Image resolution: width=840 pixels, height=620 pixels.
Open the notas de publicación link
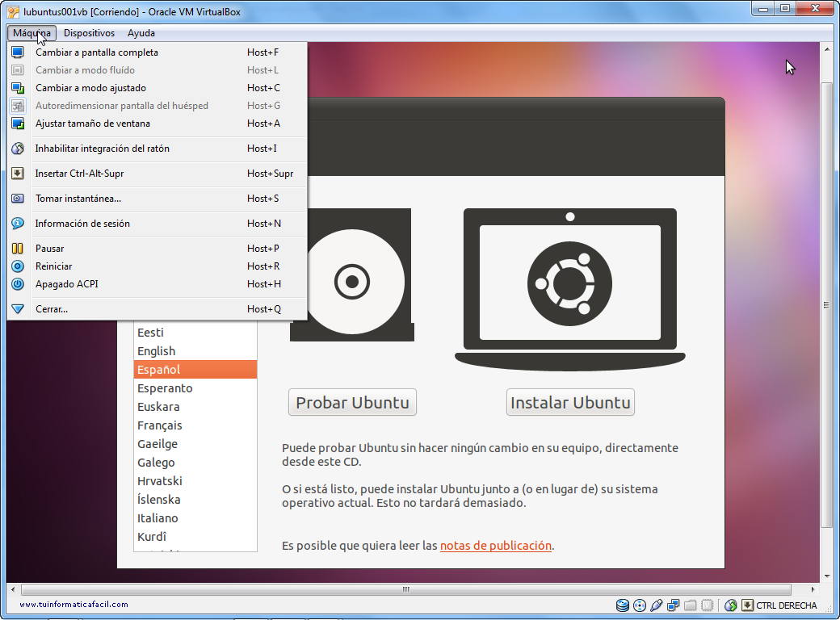pos(496,546)
